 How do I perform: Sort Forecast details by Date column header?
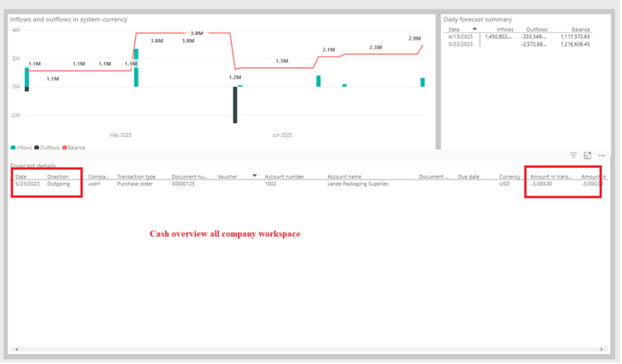21,176
